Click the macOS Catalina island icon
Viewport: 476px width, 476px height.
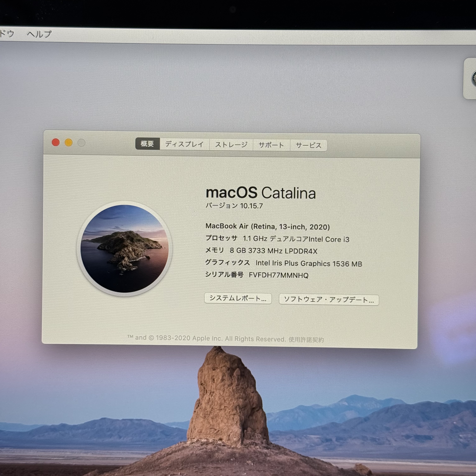[125, 248]
